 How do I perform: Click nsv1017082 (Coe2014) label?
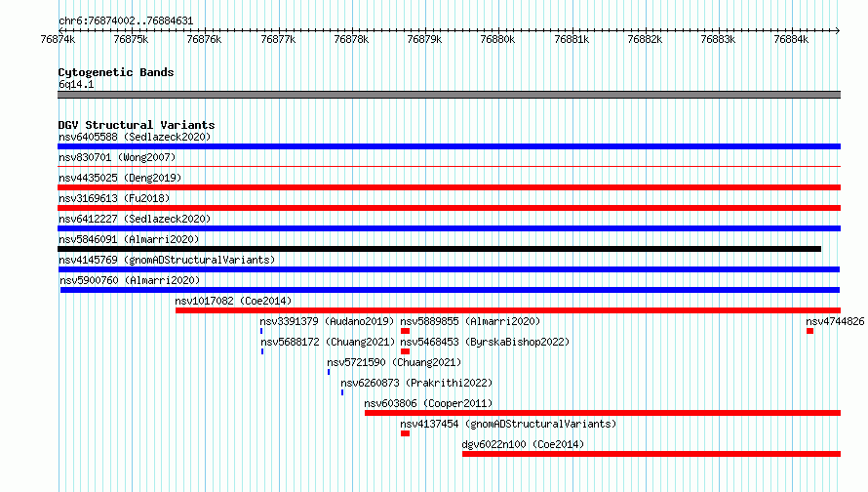tap(234, 301)
